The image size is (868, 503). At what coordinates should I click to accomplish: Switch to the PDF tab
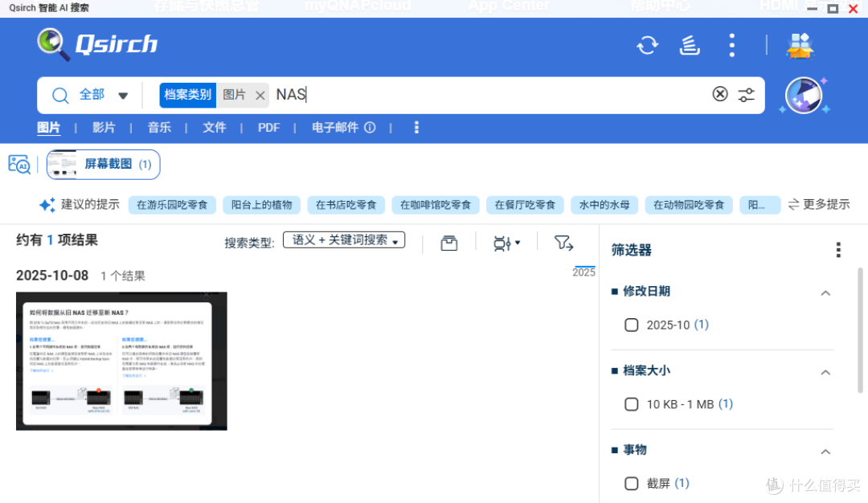click(x=268, y=128)
